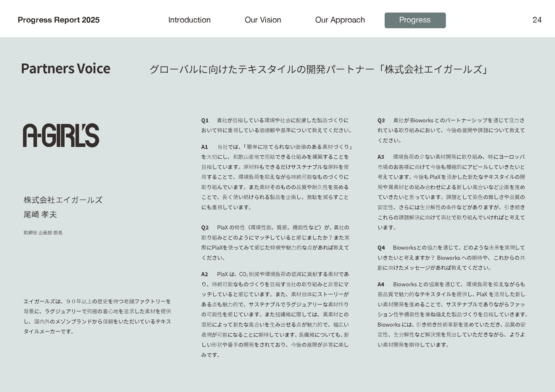Image resolution: width=555 pixels, height=392 pixels.
Task: Click the text 和歌山産地で完結できる仕組み
Action: [270, 157]
